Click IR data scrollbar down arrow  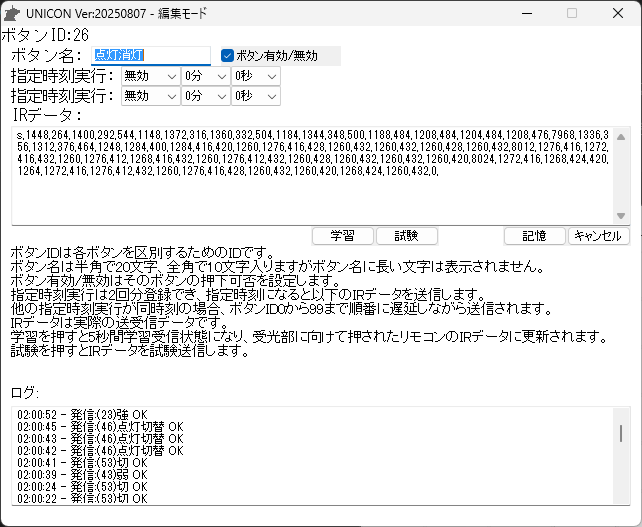pyautogui.click(x=620, y=216)
